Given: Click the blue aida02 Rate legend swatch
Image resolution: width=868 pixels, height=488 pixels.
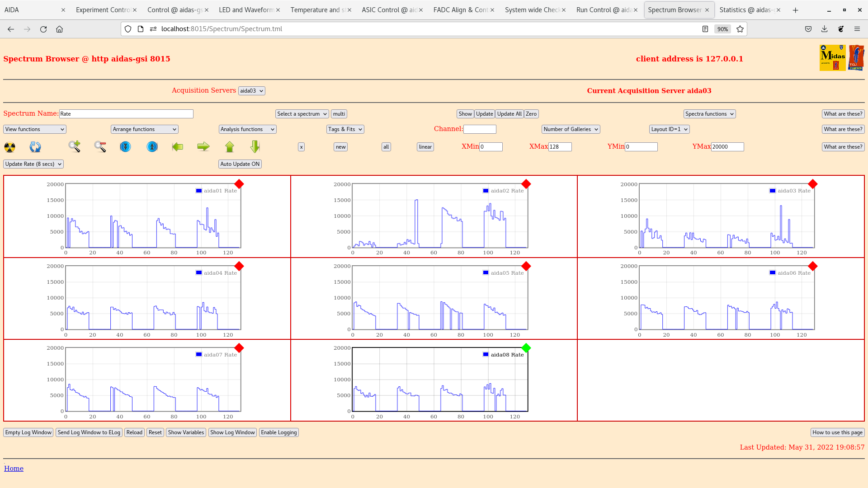Looking at the screenshot, I should point(486,191).
